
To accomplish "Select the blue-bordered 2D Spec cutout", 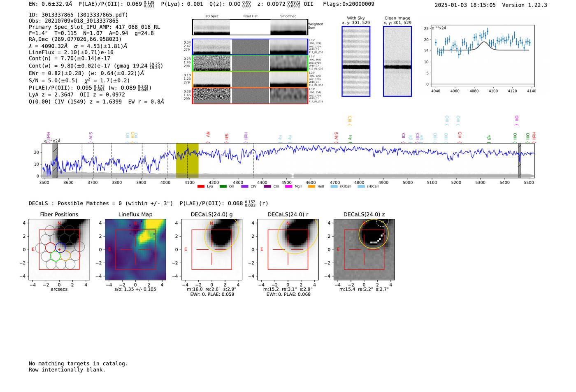I will coord(211,47).
